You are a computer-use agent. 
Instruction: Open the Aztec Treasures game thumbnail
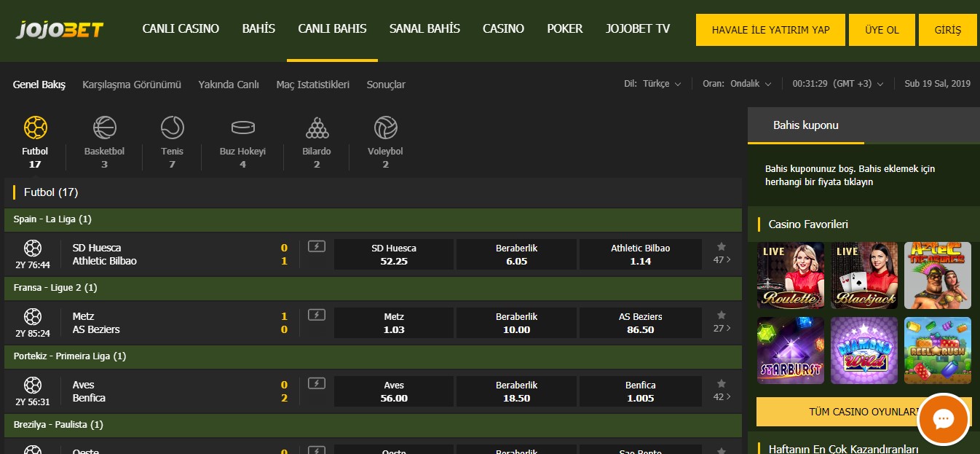tap(938, 275)
